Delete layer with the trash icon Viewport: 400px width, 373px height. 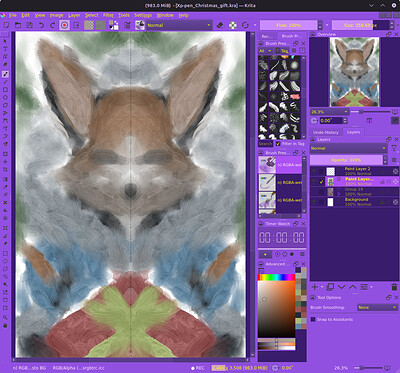click(394, 287)
